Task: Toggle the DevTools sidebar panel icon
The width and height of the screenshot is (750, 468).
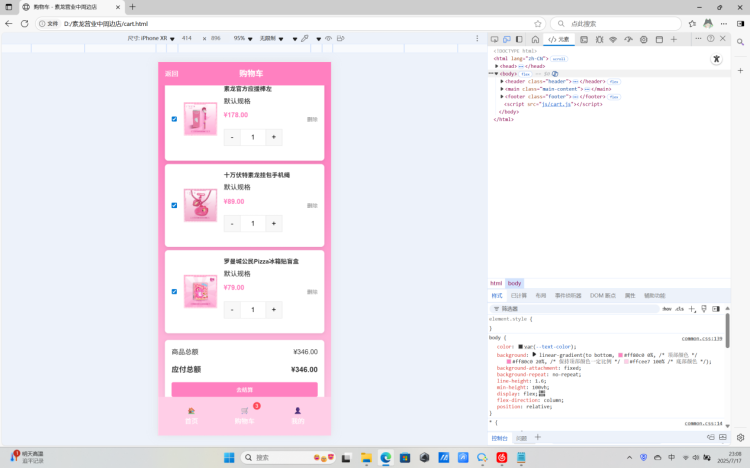Action: coord(519,39)
